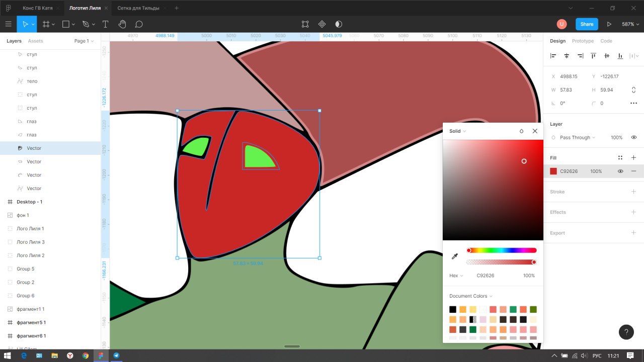Open the Document Colors dropdown
The width and height of the screenshot is (644, 362).
click(471, 296)
